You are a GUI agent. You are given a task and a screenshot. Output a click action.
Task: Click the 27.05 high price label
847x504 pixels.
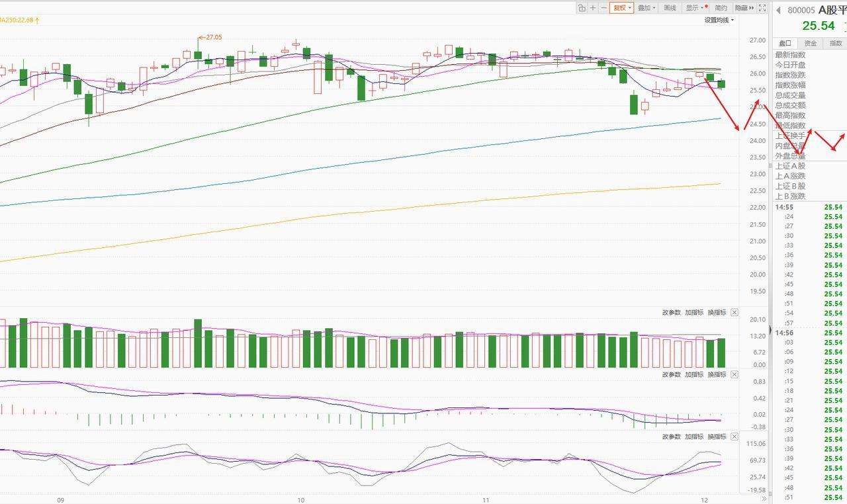click(x=214, y=37)
